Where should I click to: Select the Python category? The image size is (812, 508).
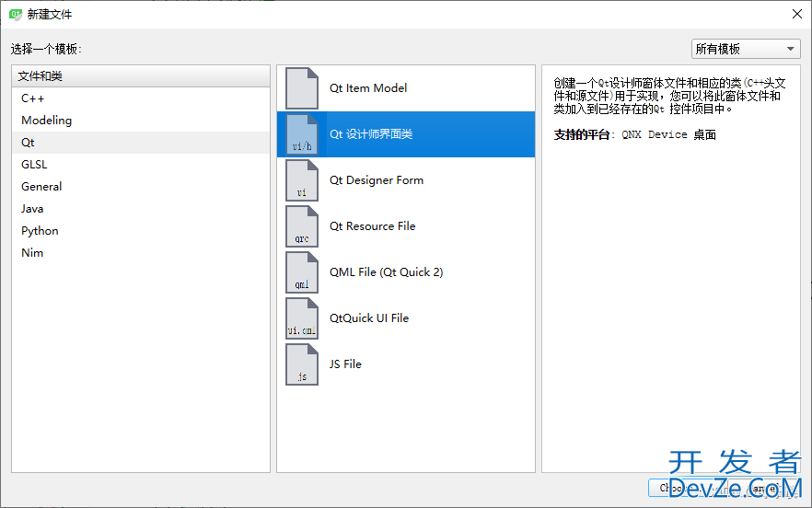click(x=140, y=231)
